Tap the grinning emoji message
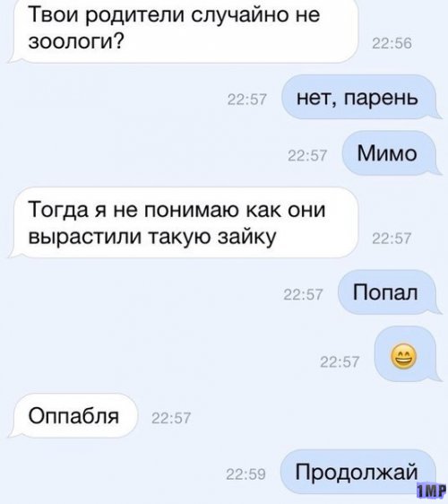448x504 pixels. pyautogui.click(x=406, y=354)
